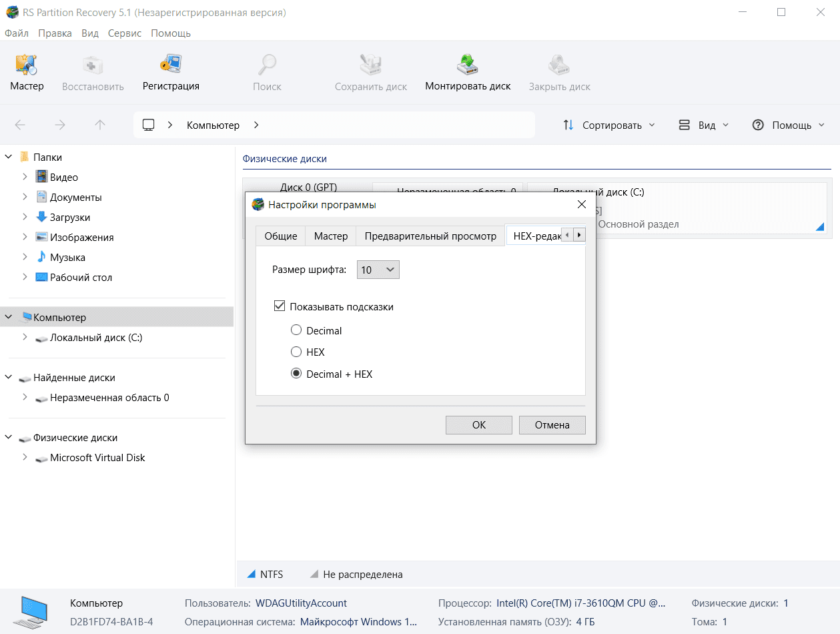
Task: Select Неразмеченная область 0 in tree
Action: pos(109,398)
